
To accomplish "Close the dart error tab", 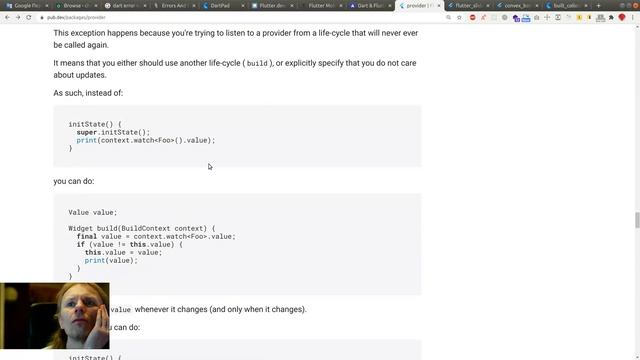I will [145, 6].
